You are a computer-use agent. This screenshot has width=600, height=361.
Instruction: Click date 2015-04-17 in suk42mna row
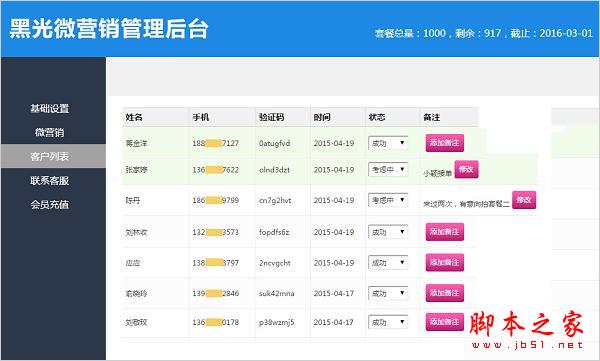tap(334, 294)
